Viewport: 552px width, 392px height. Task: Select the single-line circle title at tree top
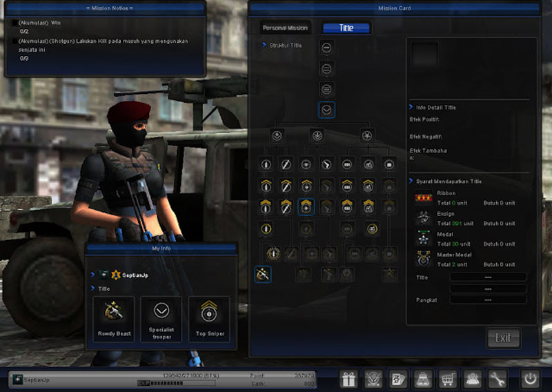click(x=326, y=48)
